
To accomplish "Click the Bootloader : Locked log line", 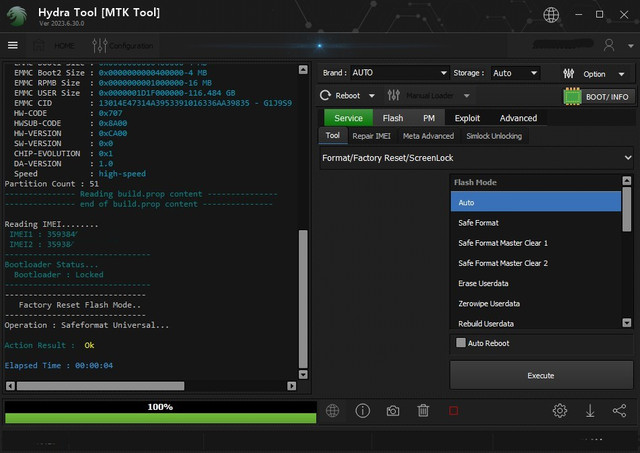I will [x=59, y=275].
